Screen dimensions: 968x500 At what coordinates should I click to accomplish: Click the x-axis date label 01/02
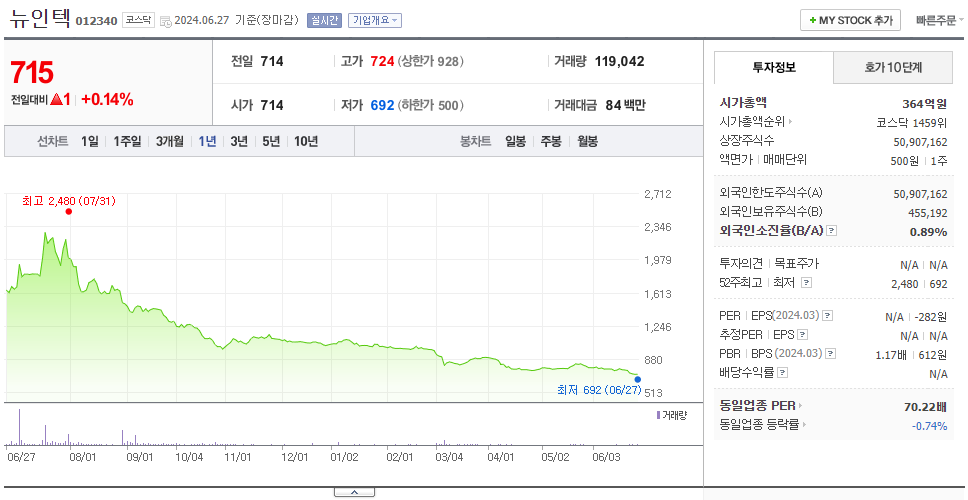(x=344, y=457)
